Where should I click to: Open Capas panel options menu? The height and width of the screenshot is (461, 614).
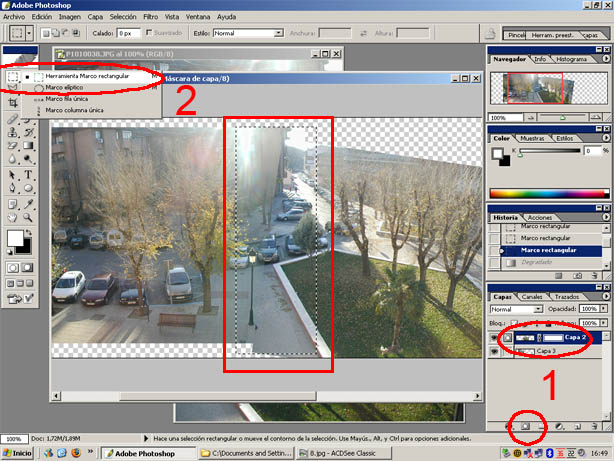(606, 296)
